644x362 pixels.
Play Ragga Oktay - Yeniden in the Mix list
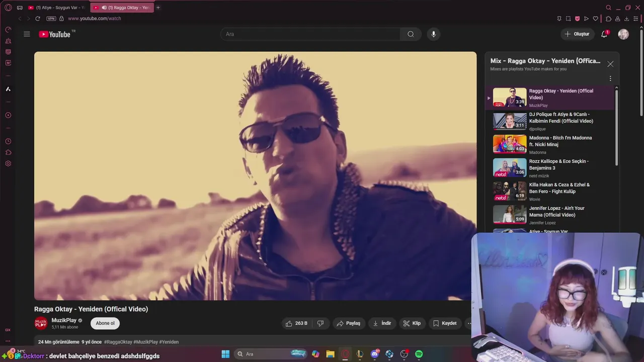point(550,98)
